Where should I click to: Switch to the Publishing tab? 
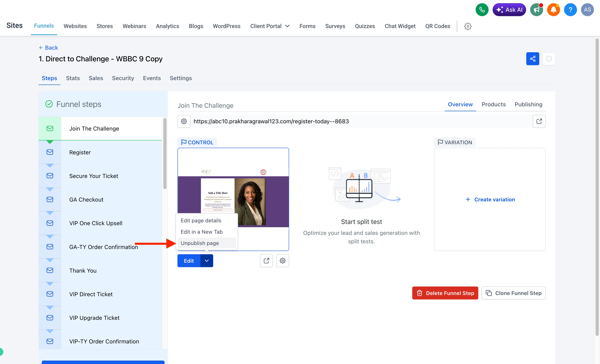point(528,104)
